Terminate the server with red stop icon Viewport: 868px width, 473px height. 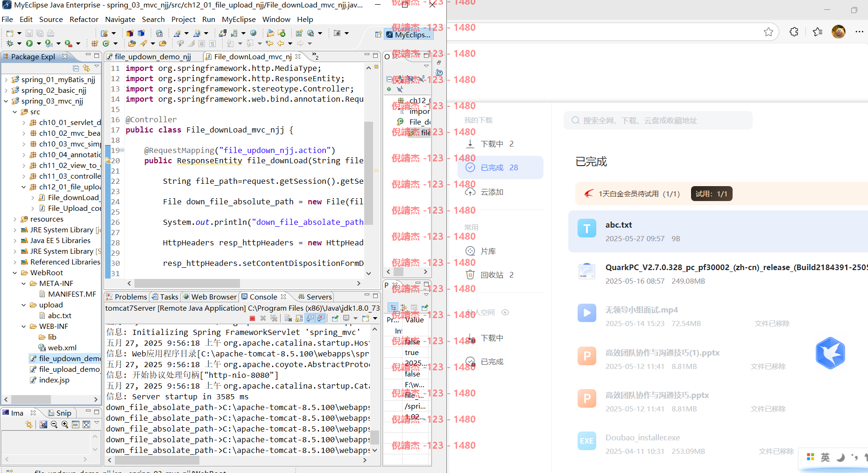(253, 318)
